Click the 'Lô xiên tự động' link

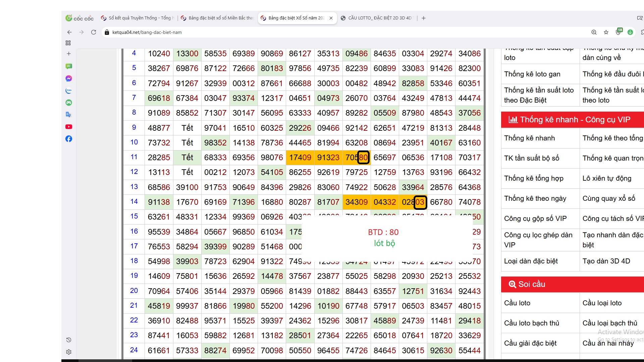coord(607,178)
